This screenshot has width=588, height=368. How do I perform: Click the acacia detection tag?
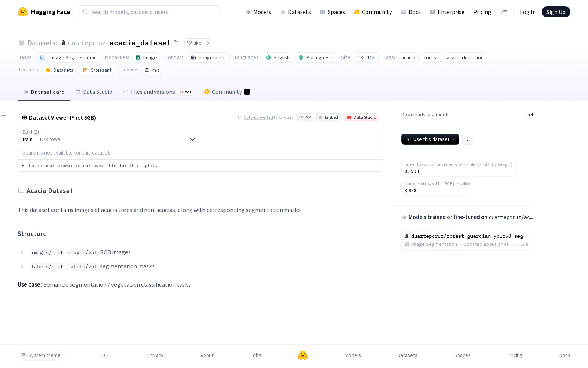[x=465, y=57]
